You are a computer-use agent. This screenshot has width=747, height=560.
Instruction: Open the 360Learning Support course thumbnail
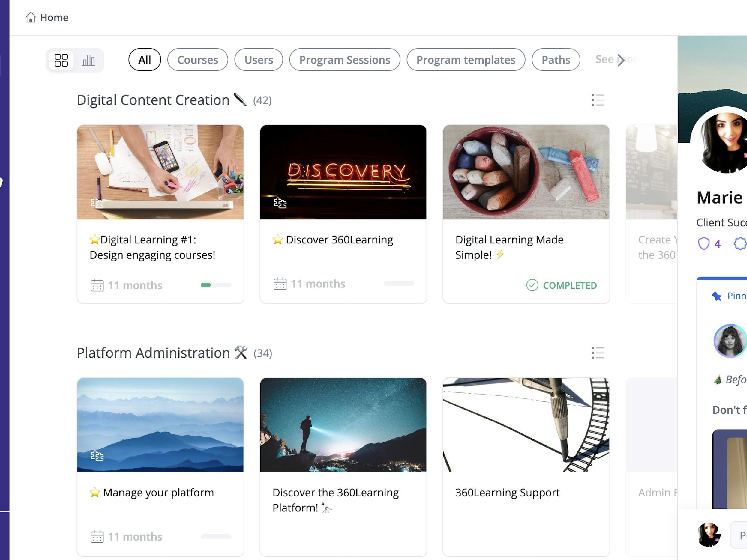pyautogui.click(x=526, y=424)
